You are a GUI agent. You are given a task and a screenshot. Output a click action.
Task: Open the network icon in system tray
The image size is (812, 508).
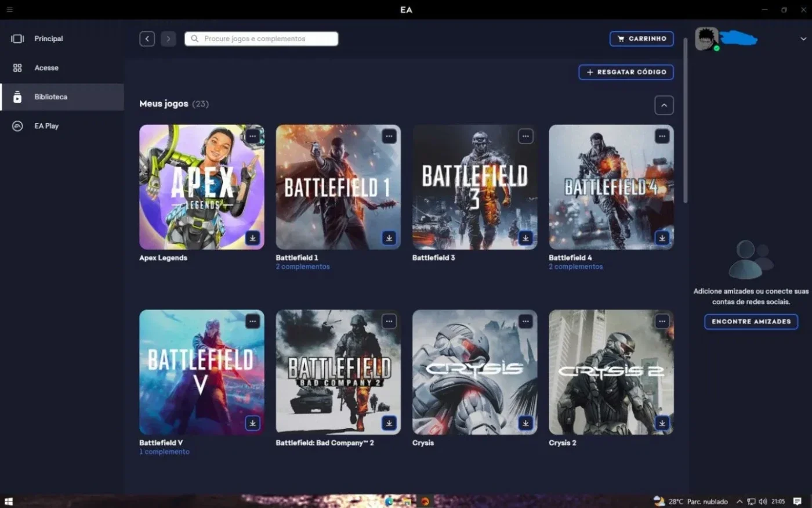click(751, 502)
